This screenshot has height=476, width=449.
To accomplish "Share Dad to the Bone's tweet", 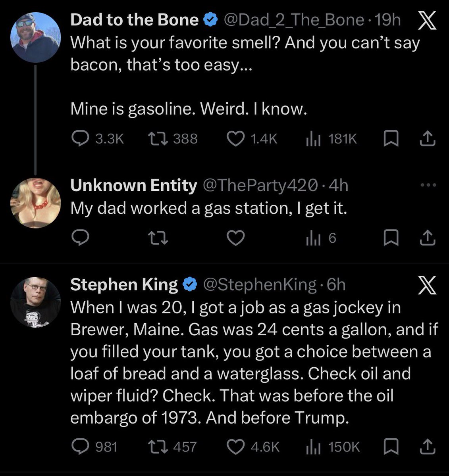I will [427, 138].
